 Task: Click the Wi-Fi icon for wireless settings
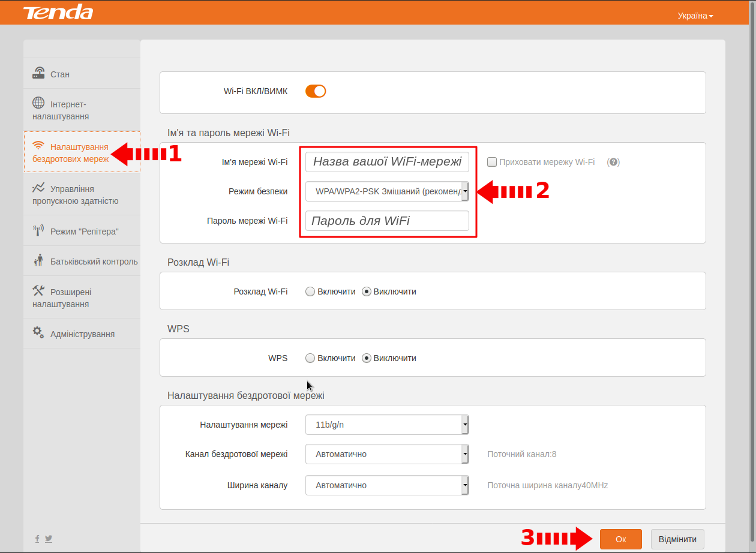pyautogui.click(x=38, y=146)
